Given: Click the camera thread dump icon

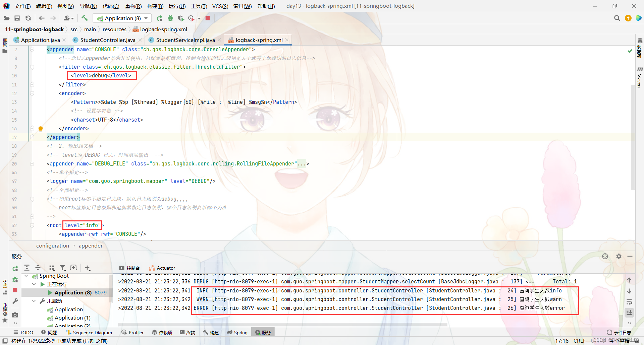Looking at the screenshot, I should tap(15, 315).
